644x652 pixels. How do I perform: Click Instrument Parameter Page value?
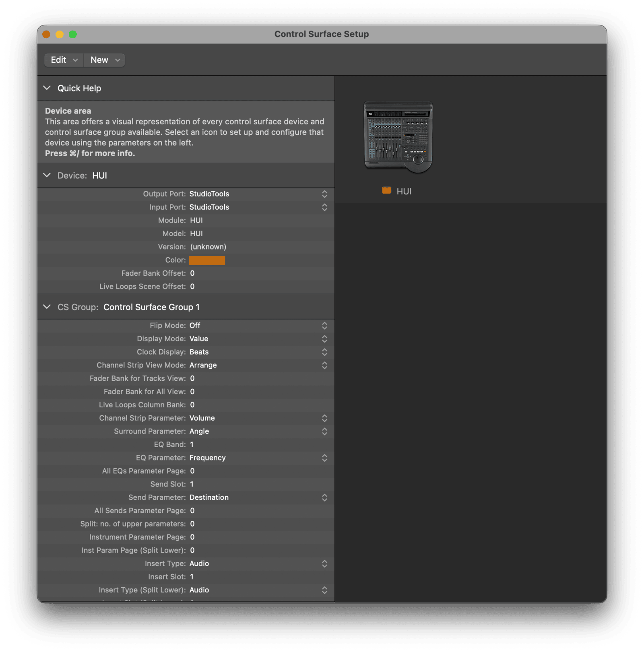192,537
